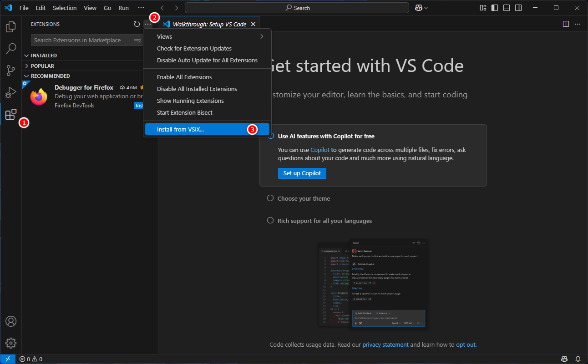Open Customize Layout icon in title bar
588x364 pixels.
click(x=483, y=8)
